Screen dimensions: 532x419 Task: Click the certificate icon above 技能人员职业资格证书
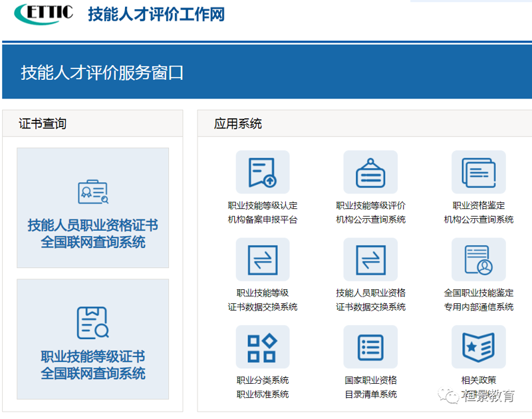click(x=93, y=192)
